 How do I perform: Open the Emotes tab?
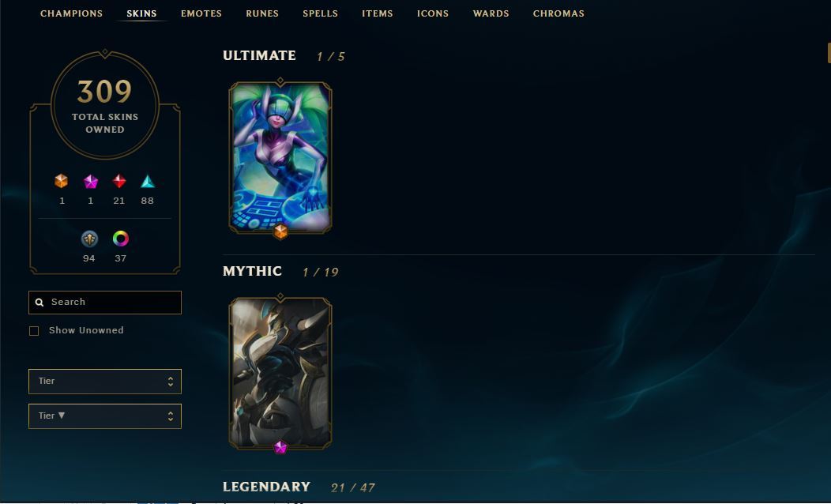(x=201, y=13)
